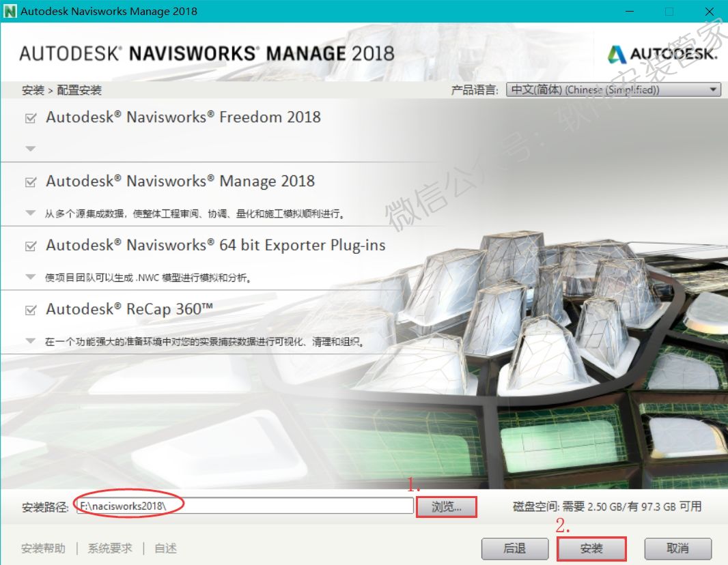Click the Navisworks N icon in title bar
The width and height of the screenshot is (728, 565).
pos(10,11)
